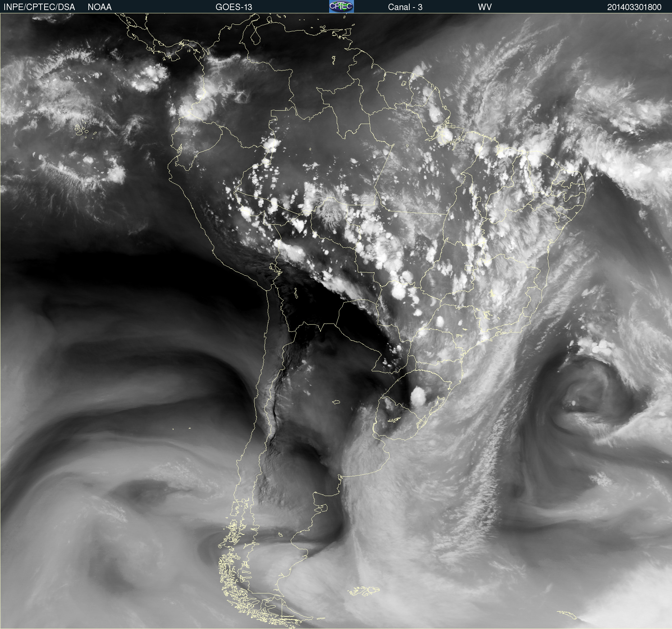Click the CPTEC logo in the header
672x629 pixels.
tap(341, 6)
